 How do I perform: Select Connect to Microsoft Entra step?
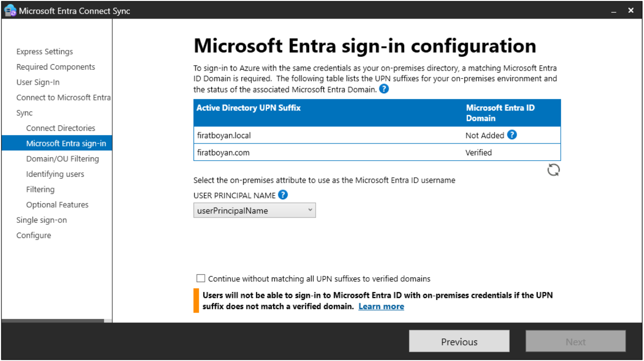[63, 97]
